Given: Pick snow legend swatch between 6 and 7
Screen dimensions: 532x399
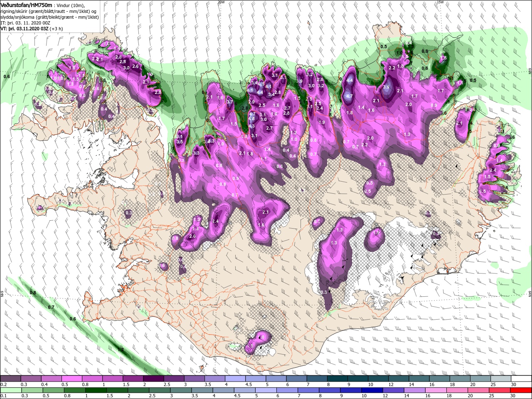Looking at the screenshot, I should [x=296, y=378].
